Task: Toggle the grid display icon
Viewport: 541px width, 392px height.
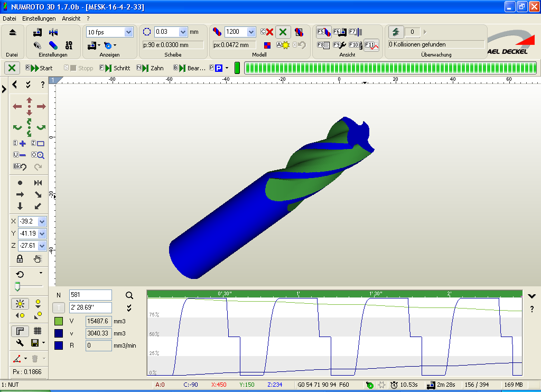Action: [38, 331]
